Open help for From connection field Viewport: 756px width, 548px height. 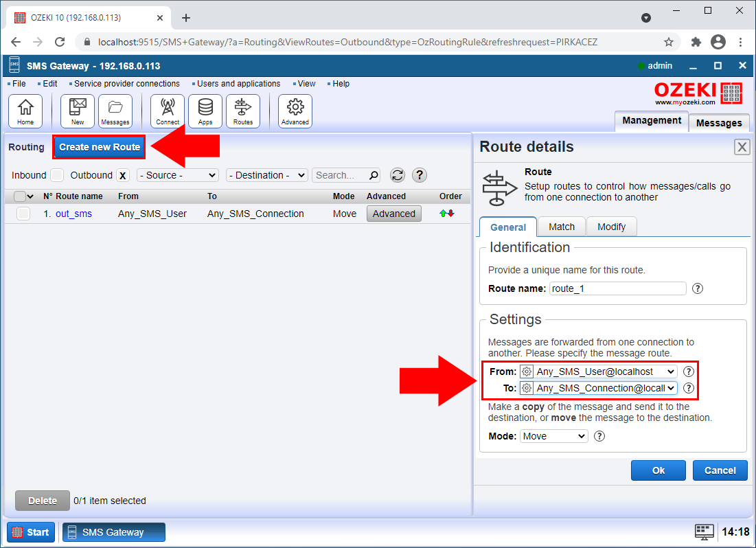pos(689,372)
